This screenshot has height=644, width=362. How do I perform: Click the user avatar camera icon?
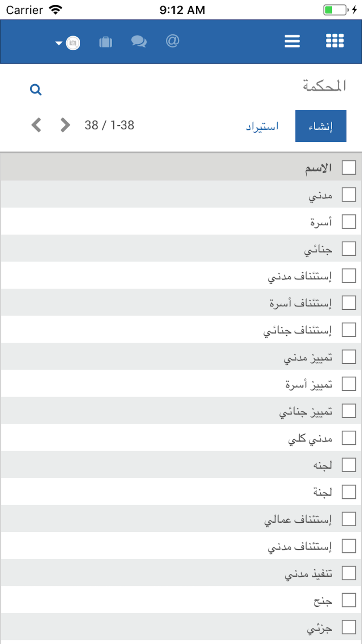pyautogui.click(x=73, y=43)
